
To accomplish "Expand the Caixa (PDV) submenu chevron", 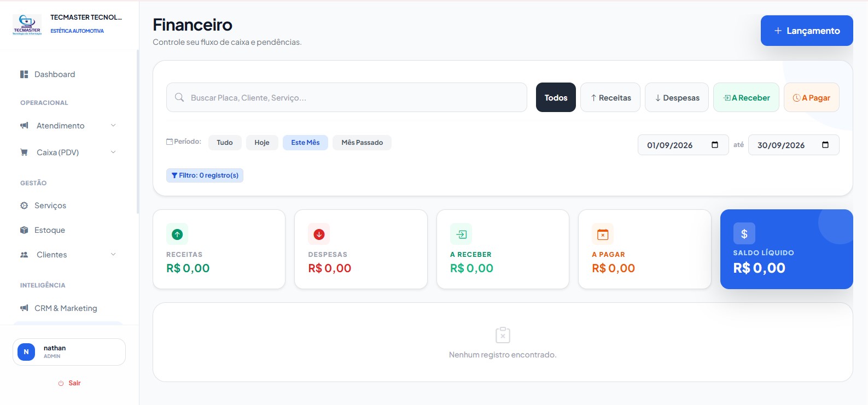I will tap(113, 152).
